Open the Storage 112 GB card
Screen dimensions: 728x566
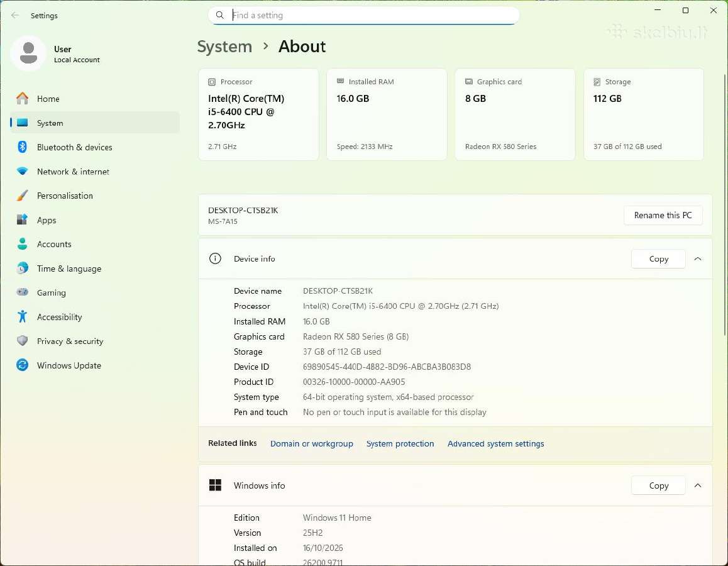point(644,114)
